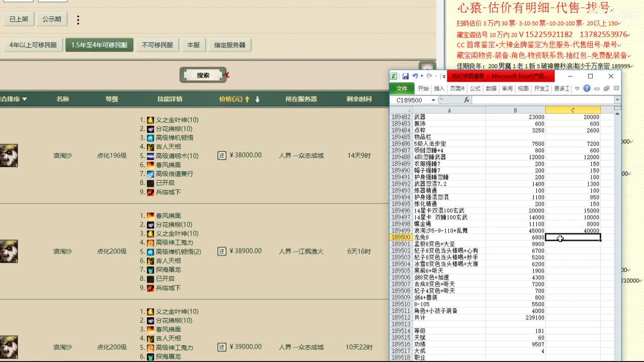Viewport: 644px width, 362px height.
Task: Click the 高级禅机顿悟 skill icon in first listing
Action: tap(150, 138)
